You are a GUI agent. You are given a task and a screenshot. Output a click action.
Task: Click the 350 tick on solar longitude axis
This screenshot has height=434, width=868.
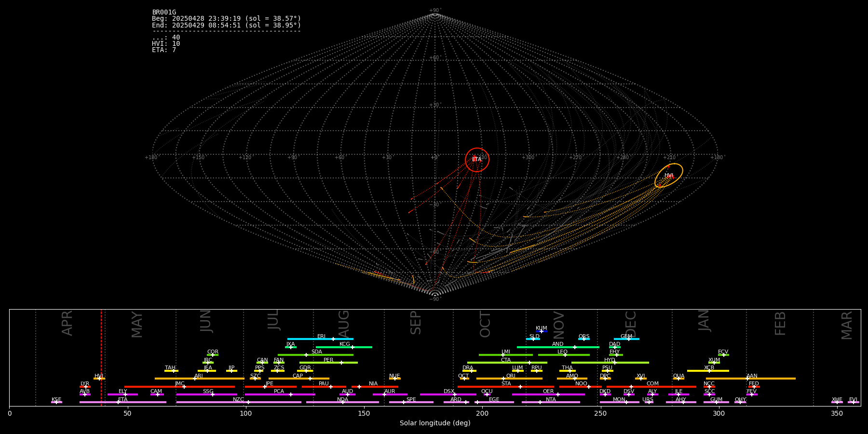[x=837, y=414]
